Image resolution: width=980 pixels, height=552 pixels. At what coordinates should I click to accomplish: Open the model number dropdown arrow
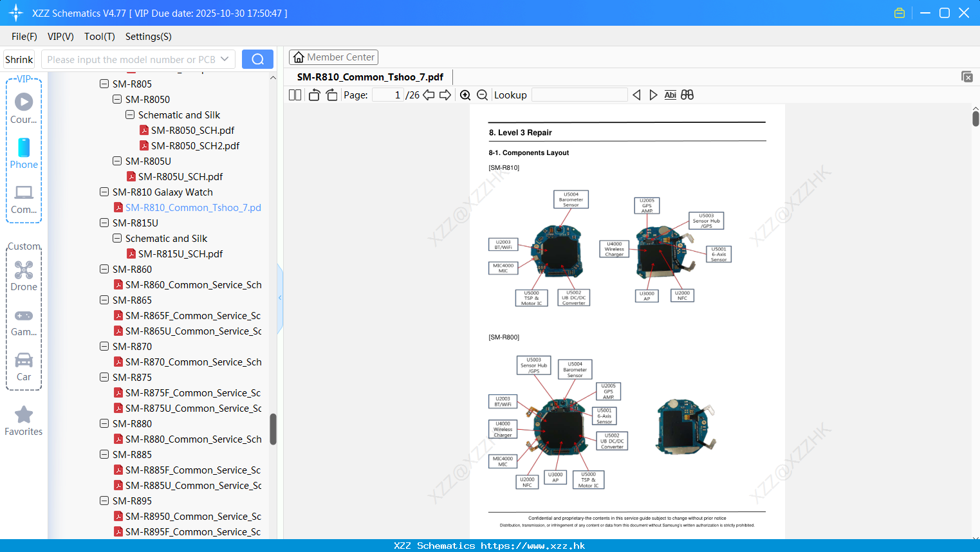(225, 59)
